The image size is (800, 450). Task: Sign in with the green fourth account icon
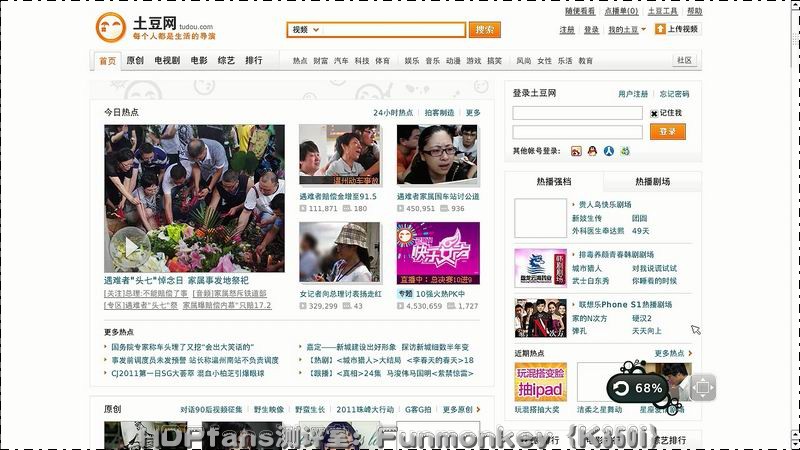[x=625, y=151]
